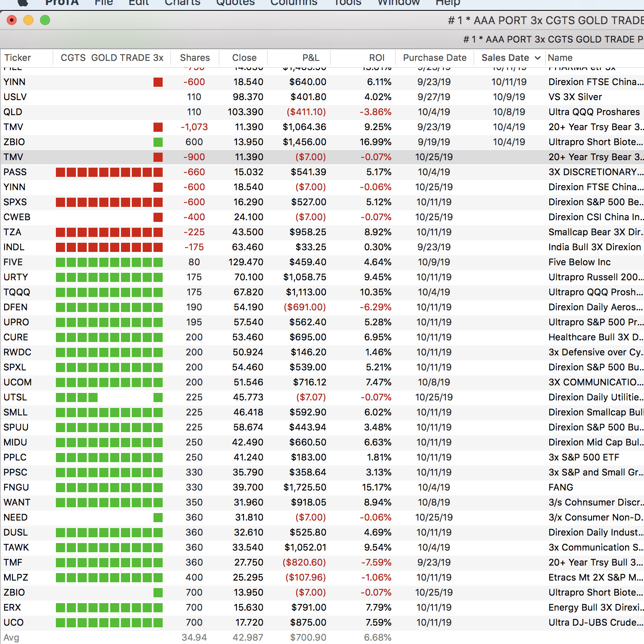Screen dimensions: 644x644
Task: Click the Sales Date sort chevron
Action: tap(538, 58)
